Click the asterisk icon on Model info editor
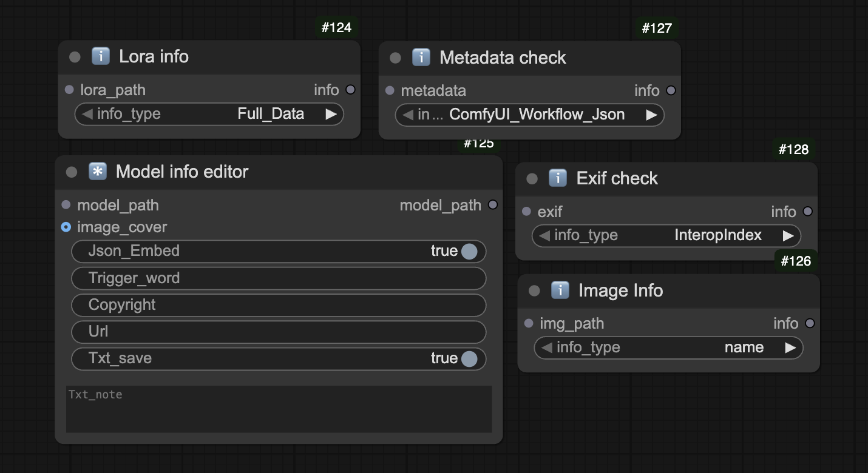This screenshot has width=868, height=473. tap(97, 172)
